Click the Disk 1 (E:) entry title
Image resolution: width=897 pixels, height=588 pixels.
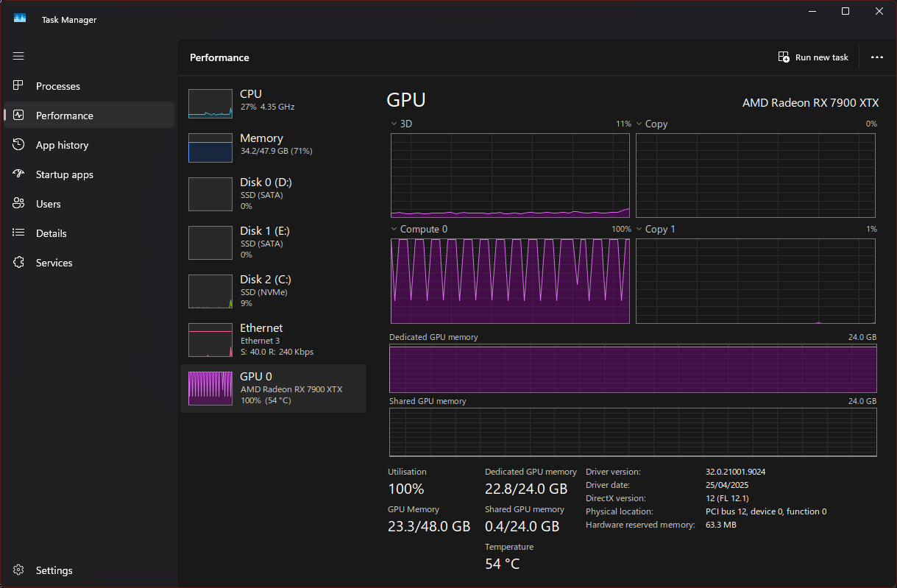tap(265, 231)
